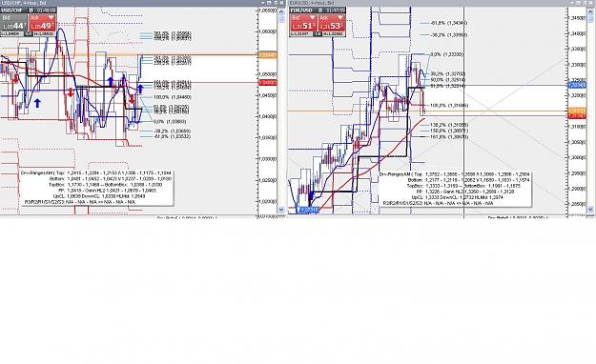Open the Ask dropdown arrow on USD/CHF tile
The width and height of the screenshot is (596, 364).
51,17
